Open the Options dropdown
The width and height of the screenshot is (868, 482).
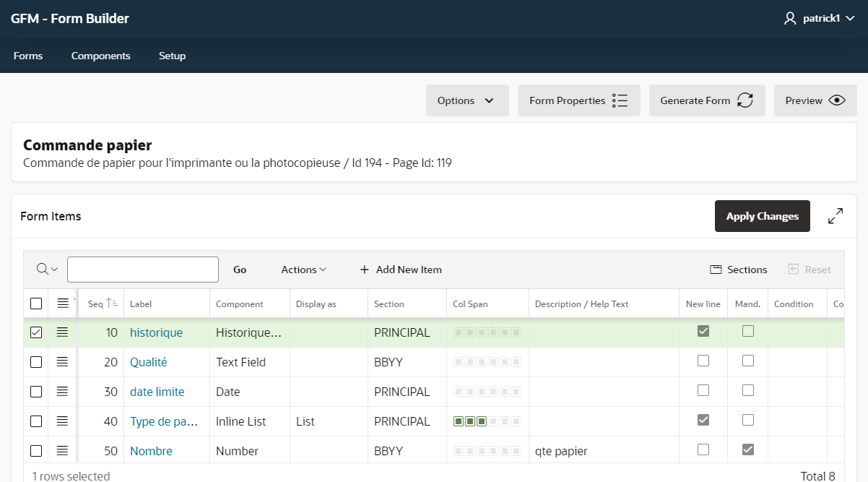click(x=466, y=100)
